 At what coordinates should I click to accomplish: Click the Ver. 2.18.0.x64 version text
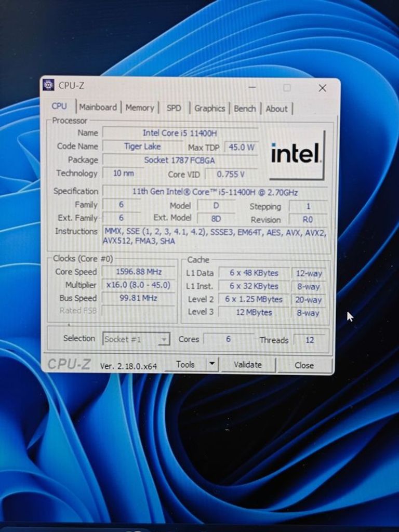[129, 366]
